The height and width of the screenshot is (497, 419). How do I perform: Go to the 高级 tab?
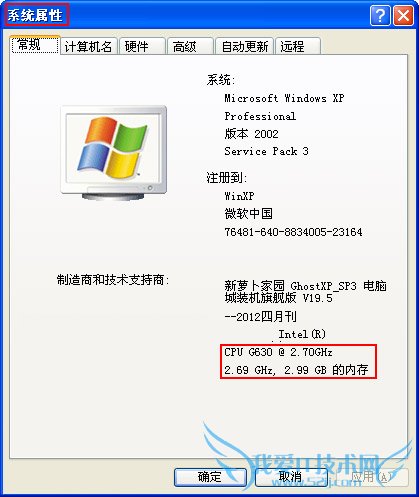190,46
